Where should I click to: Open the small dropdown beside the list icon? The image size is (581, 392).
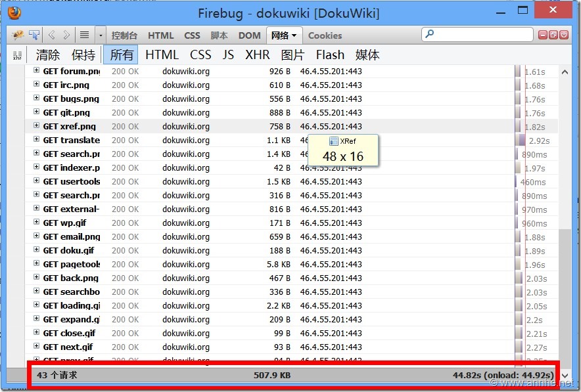tap(100, 35)
